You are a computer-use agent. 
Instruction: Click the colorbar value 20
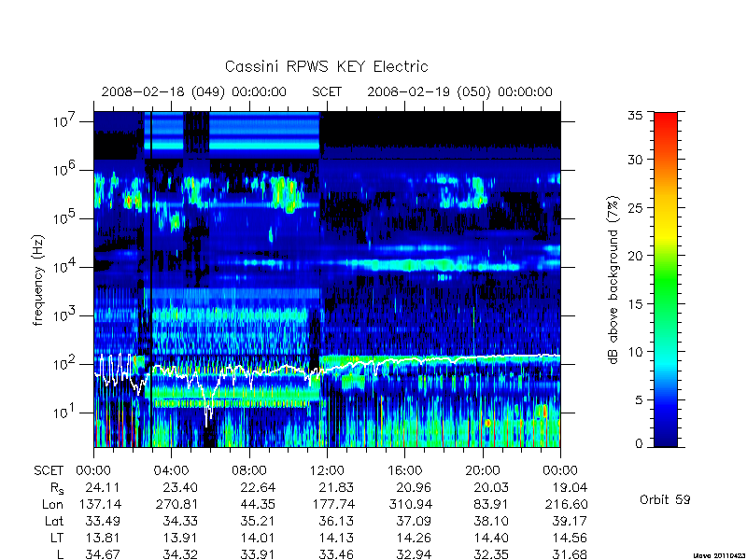635,255
